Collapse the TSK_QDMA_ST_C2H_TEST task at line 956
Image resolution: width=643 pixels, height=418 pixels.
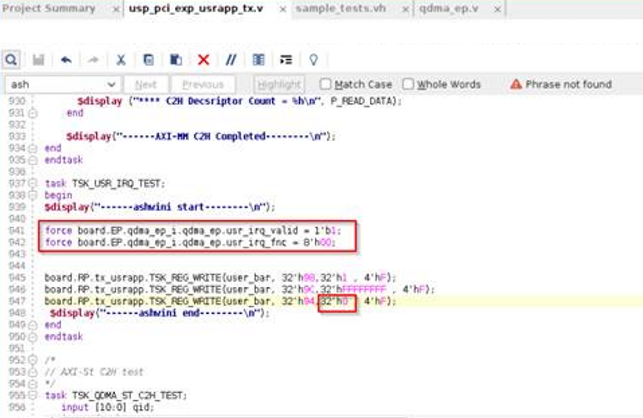pos(32,397)
